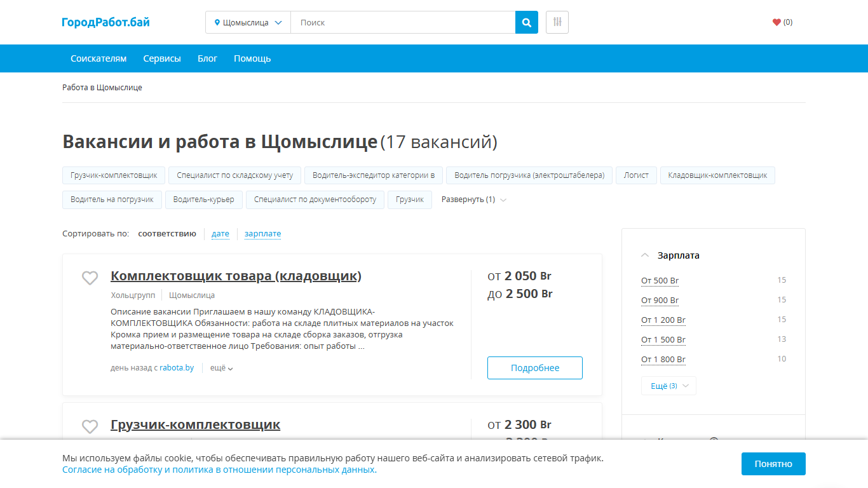
Task: Filter salary От 1 800 Br
Action: coord(663,360)
